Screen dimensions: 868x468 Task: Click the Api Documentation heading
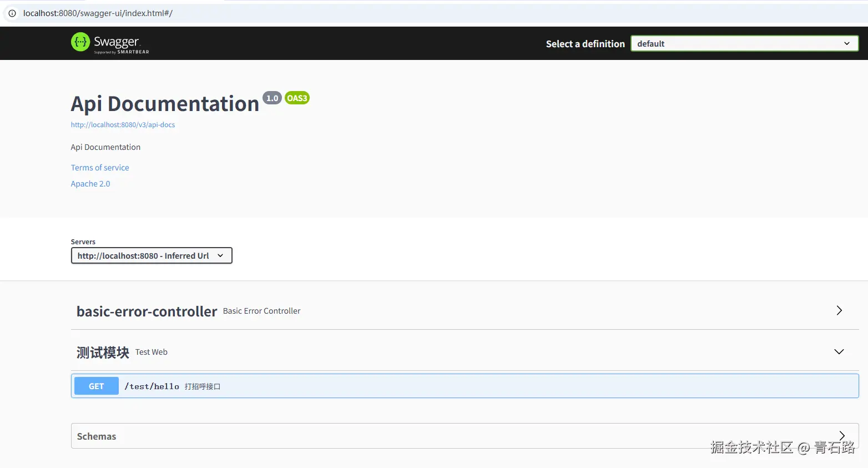164,103
